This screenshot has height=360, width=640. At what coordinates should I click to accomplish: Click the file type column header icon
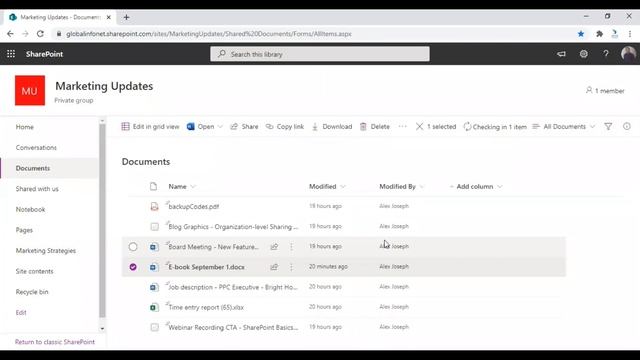coord(153,187)
